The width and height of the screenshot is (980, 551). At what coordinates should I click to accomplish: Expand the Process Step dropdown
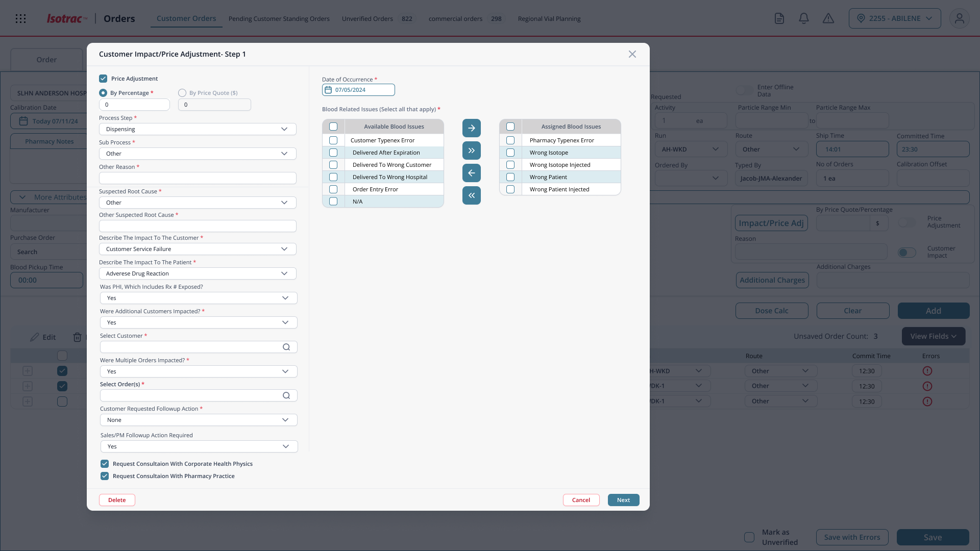(x=198, y=129)
